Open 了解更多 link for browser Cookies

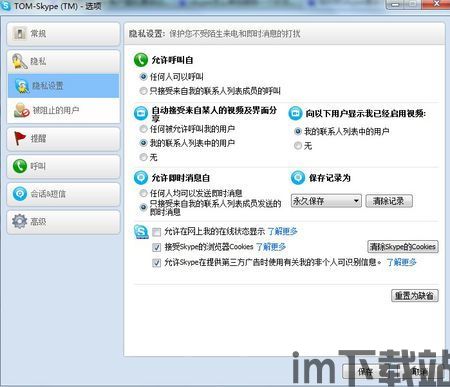tap(271, 247)
